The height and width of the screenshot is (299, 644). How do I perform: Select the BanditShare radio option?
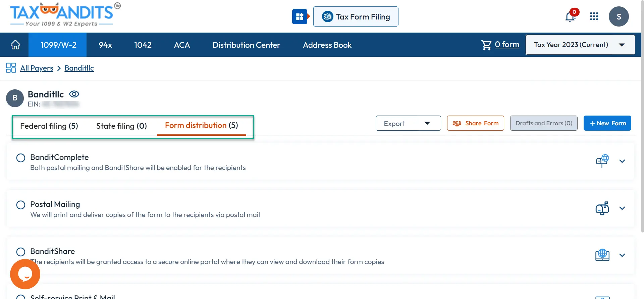[21, 252]
